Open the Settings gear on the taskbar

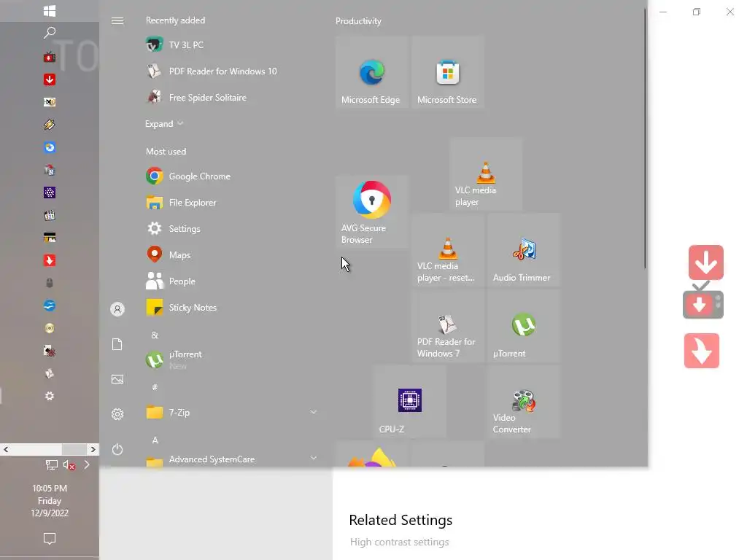(50, 396)
